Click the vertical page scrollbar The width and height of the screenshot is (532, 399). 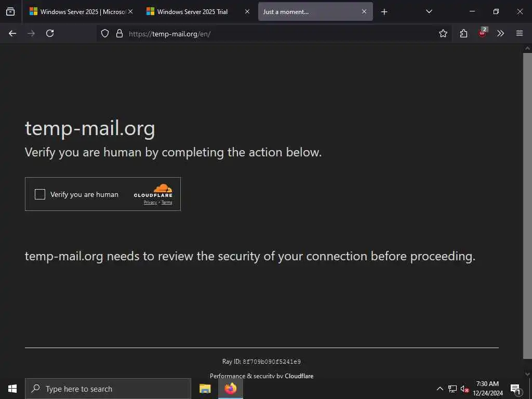527,206
